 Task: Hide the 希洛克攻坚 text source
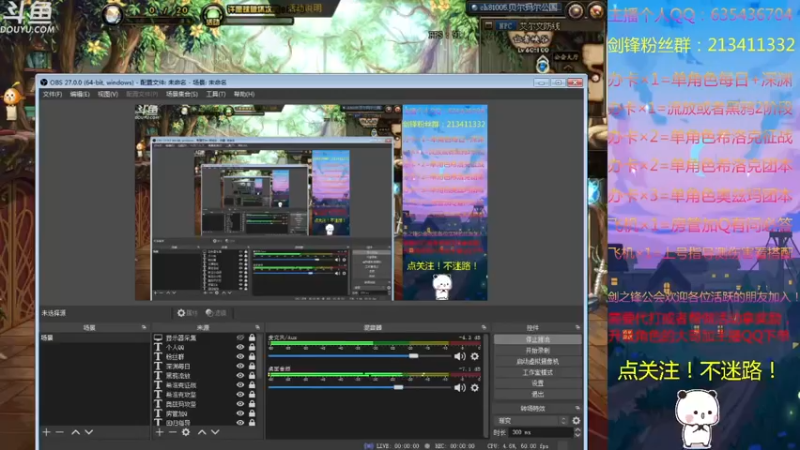coord(240,394)
